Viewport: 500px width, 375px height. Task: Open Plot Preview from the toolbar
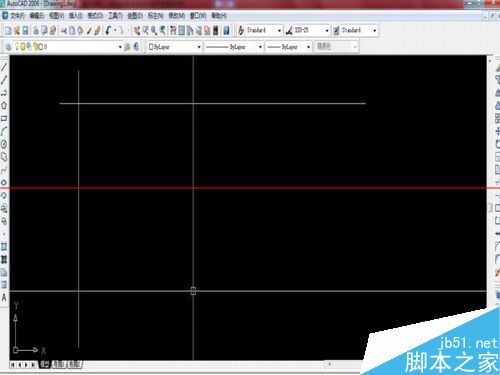coord(44,31)
